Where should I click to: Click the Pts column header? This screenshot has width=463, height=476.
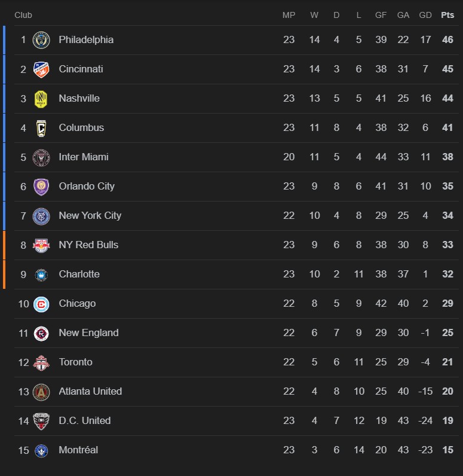pos(447,15)
